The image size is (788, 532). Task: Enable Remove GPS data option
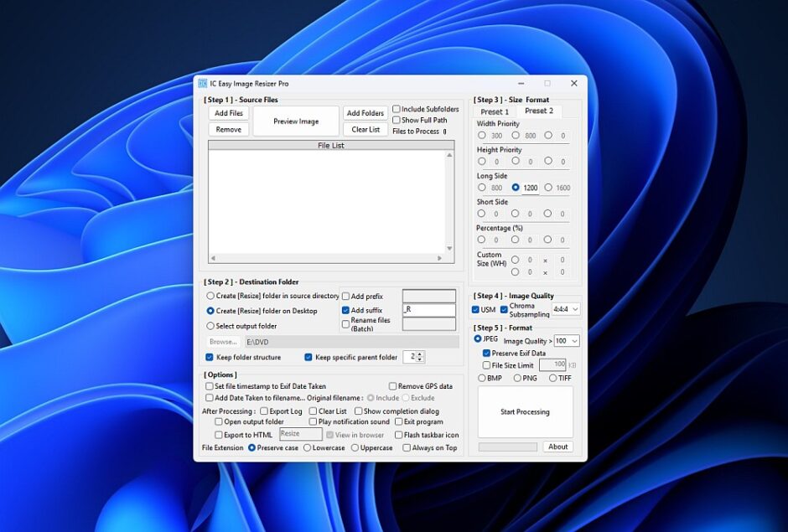[392, 386]
